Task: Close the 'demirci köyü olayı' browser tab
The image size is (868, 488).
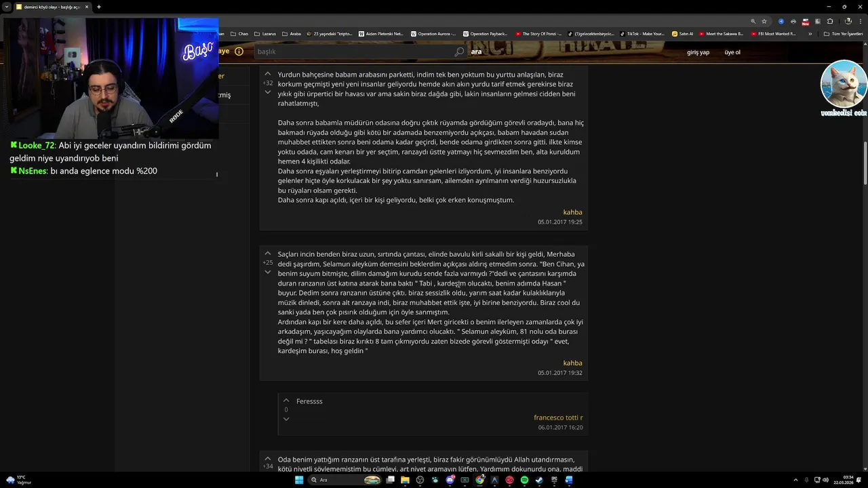Action: (x=87, y=7)
